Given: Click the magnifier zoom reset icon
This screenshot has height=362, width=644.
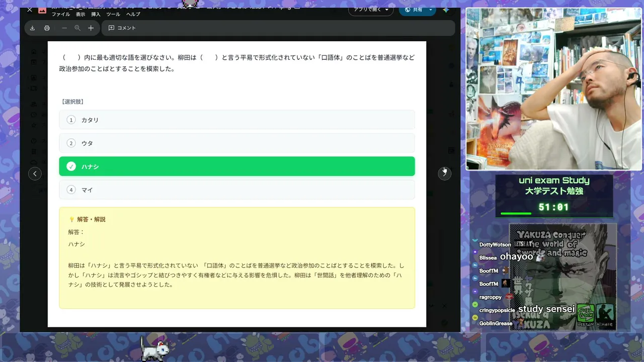Looking at the screenshot, I should (x=77, y=28).
